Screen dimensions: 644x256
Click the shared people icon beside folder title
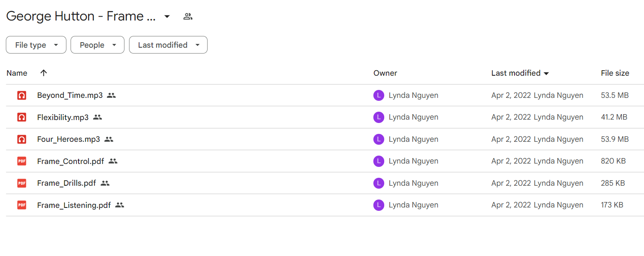pos(188,17)
